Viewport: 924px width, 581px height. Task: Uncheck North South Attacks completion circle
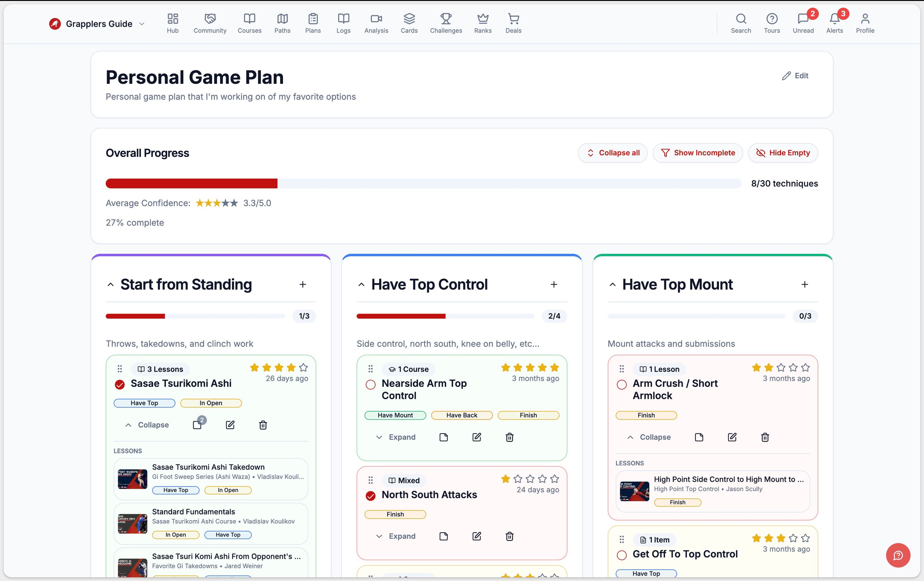click(x=371, y=496)
